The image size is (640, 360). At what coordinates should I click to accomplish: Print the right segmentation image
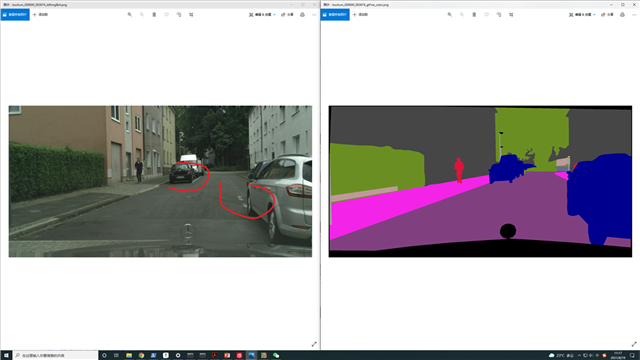pos(622,15)
